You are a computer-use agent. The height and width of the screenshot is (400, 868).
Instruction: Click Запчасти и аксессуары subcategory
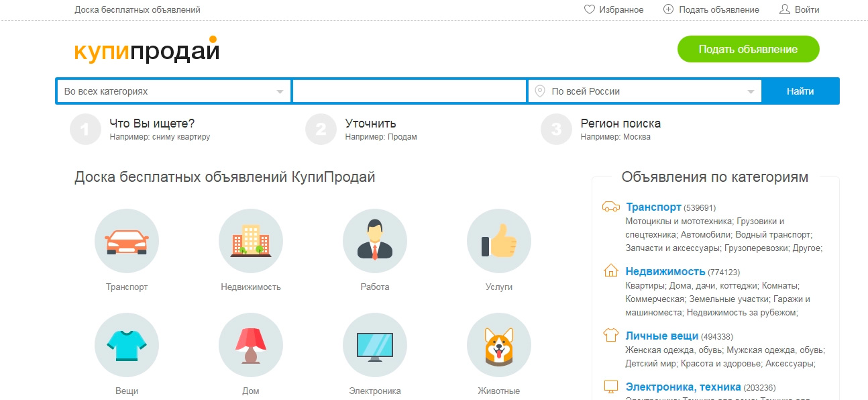[673, 248]
